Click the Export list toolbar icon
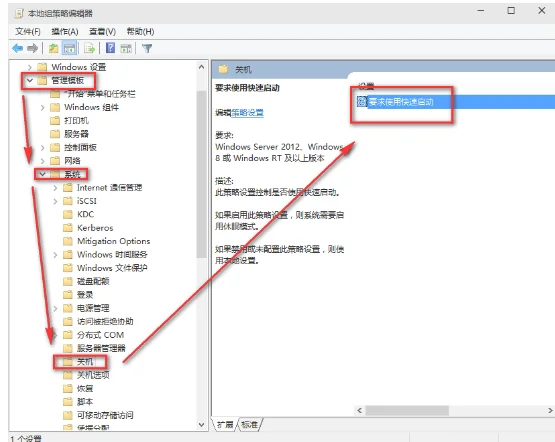 [90, 48]
